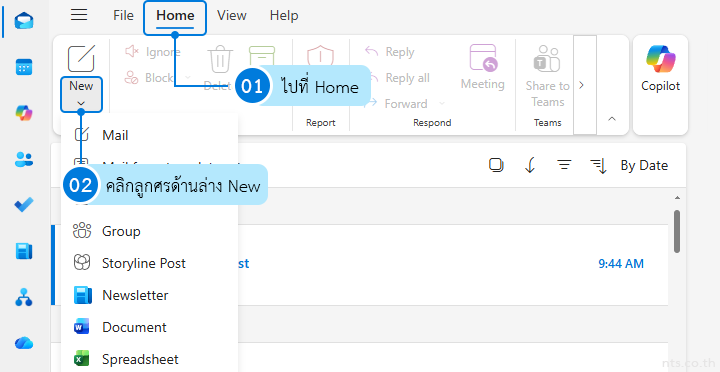Viewport: 720px width, 372px height.
Task: Click the Meeting reply icon
Action: (x=483, y=58)
